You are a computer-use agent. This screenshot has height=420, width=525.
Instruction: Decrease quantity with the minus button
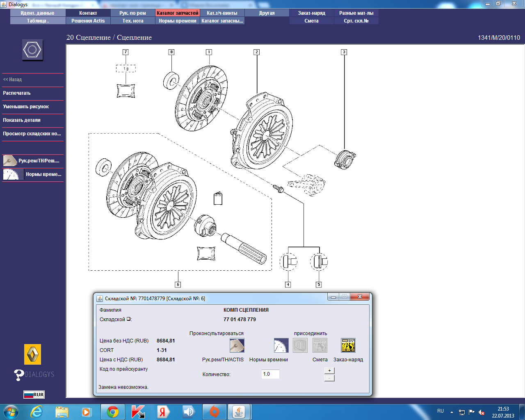pyautogui.click(x=329, y=378)
